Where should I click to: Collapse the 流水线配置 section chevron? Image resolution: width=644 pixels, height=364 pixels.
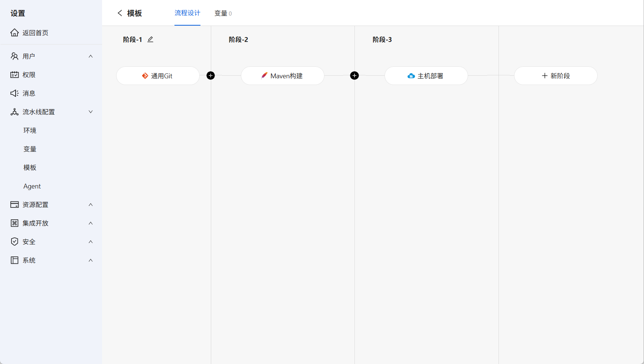pyautogui.click(x=91, y=112)
